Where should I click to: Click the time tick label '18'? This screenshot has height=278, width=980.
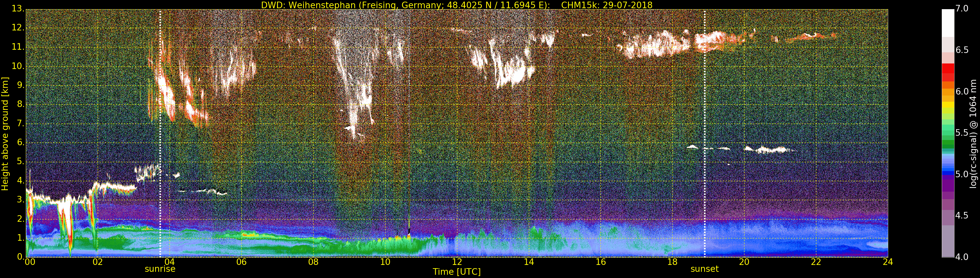tap(672, 262)
